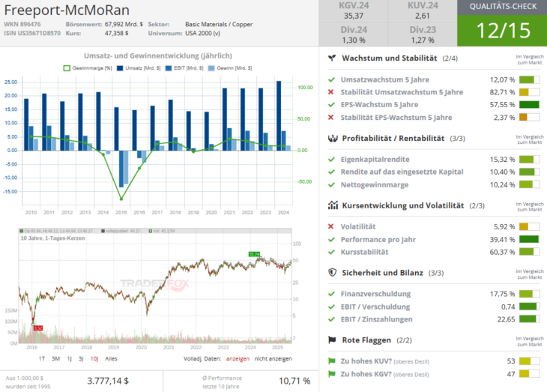The width and height of the screenshot is (547, 392).
Task: Click the 10 Jahre, 1-Tages-Kerzen label
Action: 52,238
